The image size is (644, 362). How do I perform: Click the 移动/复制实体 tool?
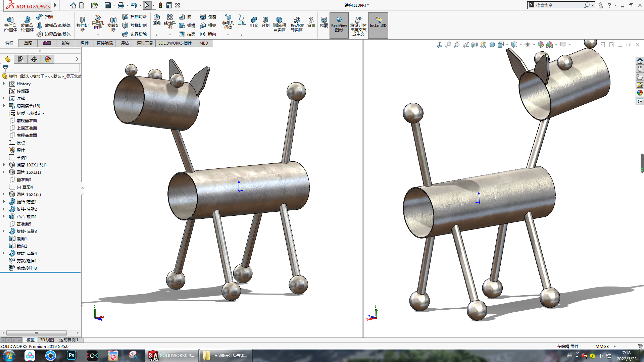tap(297, 24)
